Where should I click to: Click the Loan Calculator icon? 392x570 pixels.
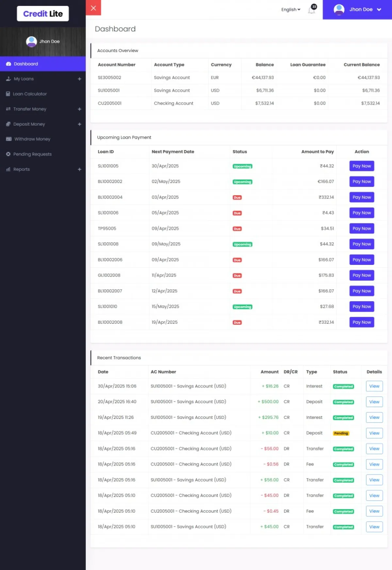[8, 94]
